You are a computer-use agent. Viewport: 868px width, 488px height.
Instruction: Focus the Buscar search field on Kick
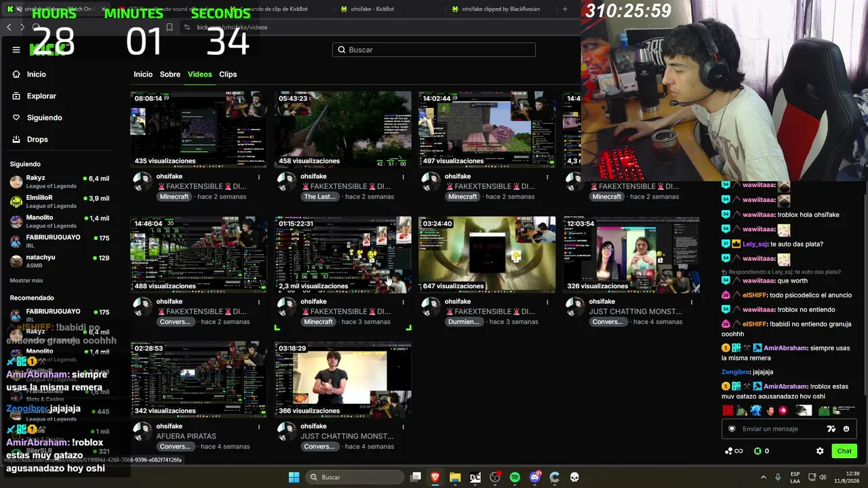[434, 49]
